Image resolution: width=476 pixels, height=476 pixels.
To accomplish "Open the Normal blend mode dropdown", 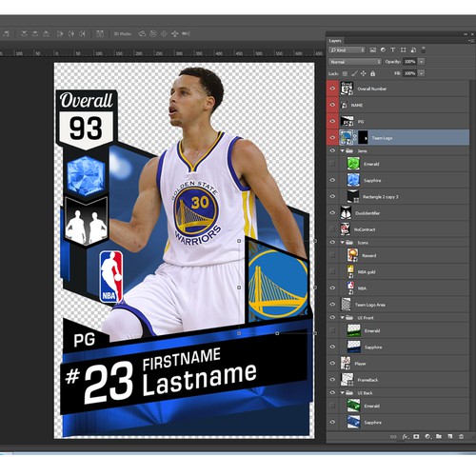I will point(355,62).
